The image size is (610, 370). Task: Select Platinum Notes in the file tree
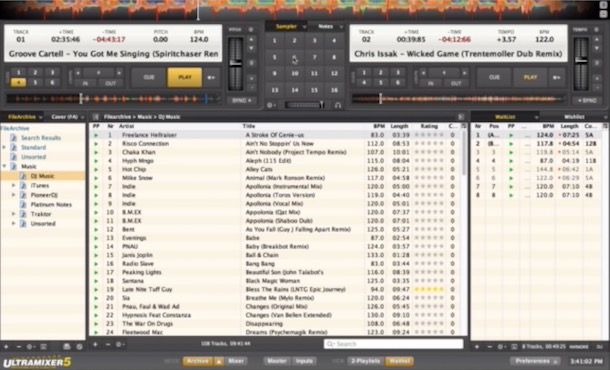click(x=51, y=205)
